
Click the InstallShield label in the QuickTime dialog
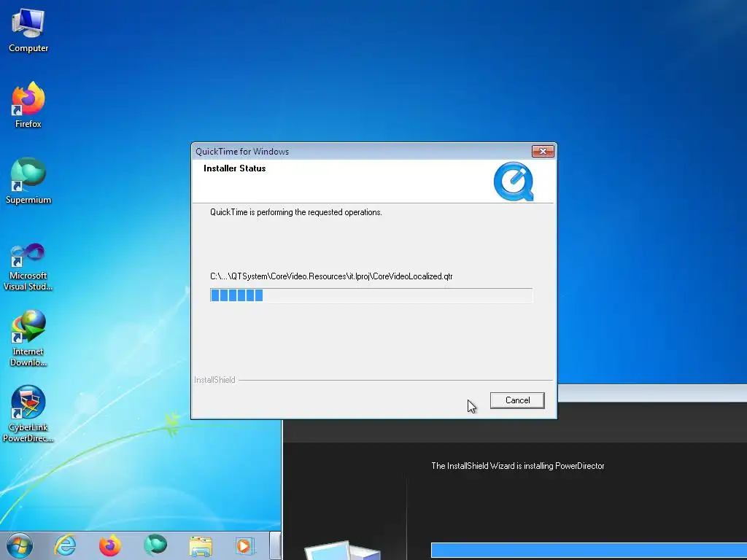point(214,380)
